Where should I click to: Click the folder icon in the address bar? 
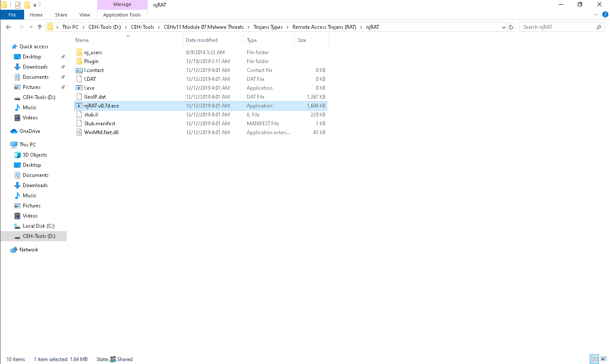[50, 27]
